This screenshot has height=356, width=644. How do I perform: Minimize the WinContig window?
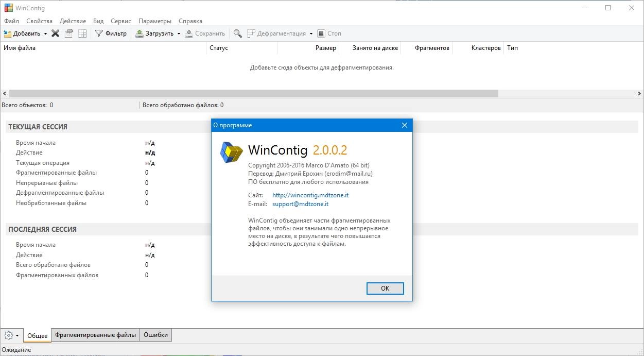tap(584, 8)
